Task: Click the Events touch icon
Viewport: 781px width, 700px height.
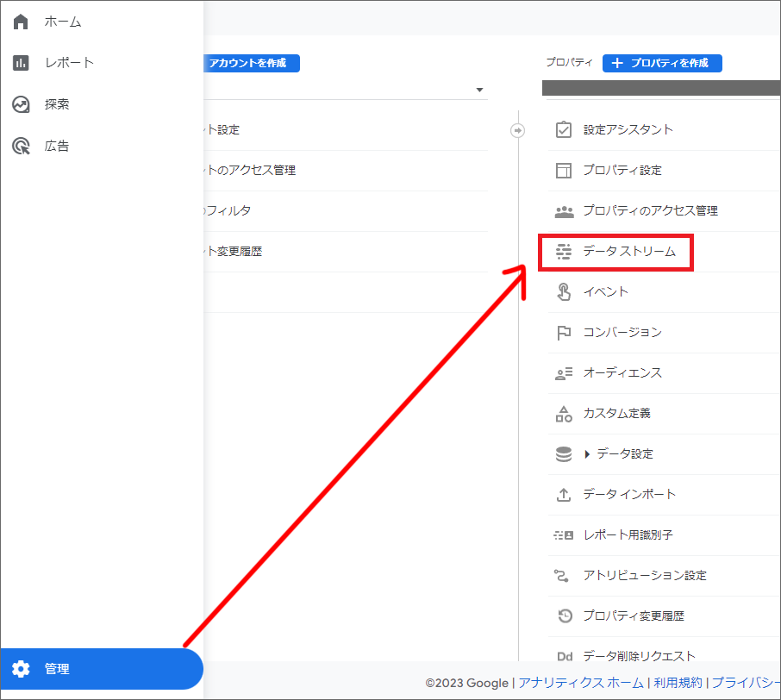Action: point(563,292)
